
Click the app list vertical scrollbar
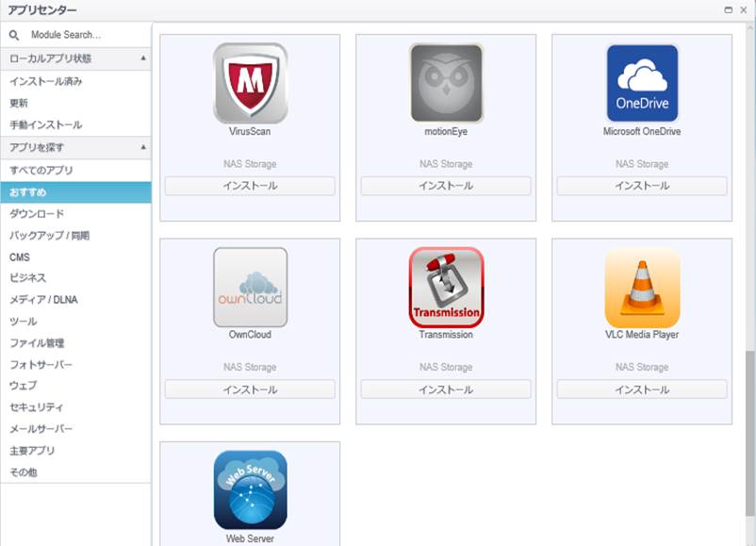[x=749, y=433]
